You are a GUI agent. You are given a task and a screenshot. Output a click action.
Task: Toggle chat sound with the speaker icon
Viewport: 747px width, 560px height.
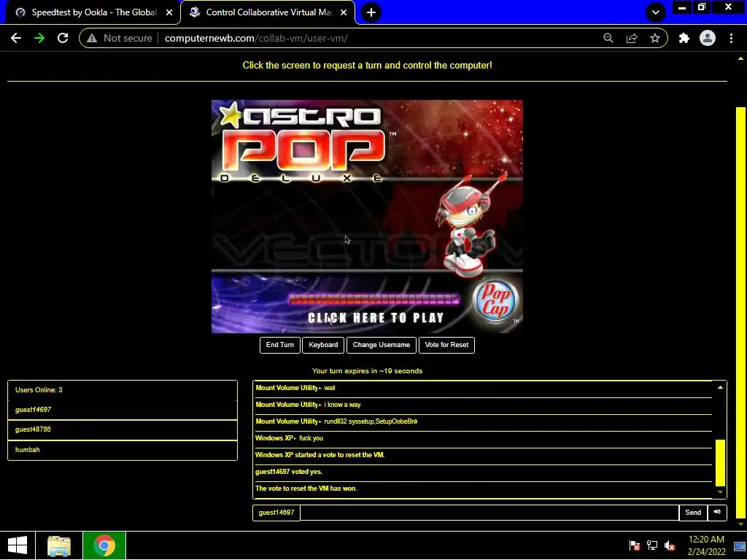coord(717,513)
